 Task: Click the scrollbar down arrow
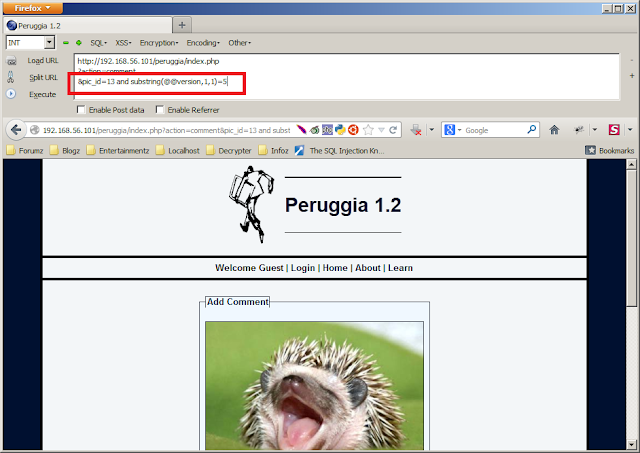click(631, 444)
